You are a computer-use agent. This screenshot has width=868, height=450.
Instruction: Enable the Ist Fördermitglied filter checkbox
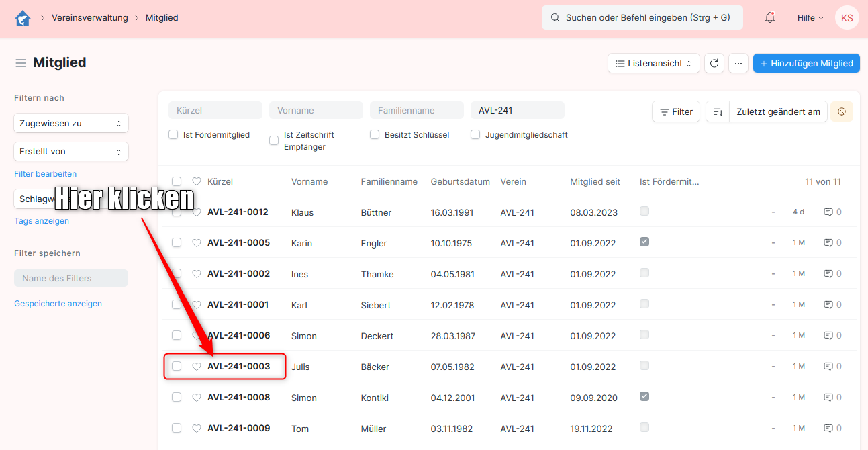173,135
